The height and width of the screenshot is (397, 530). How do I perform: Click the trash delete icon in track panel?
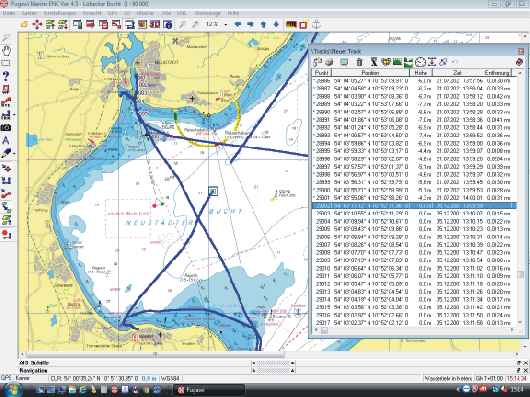click(x=359, y=62)
